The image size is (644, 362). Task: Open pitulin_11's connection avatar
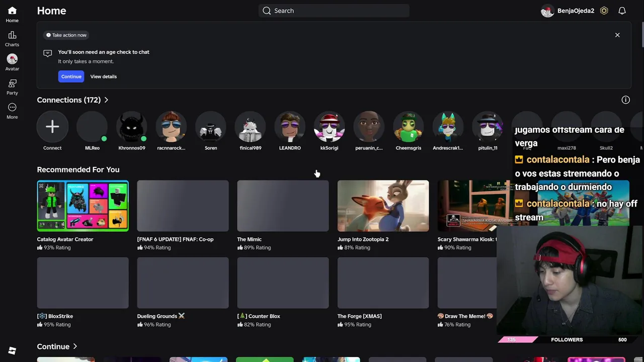click(488, 127)
